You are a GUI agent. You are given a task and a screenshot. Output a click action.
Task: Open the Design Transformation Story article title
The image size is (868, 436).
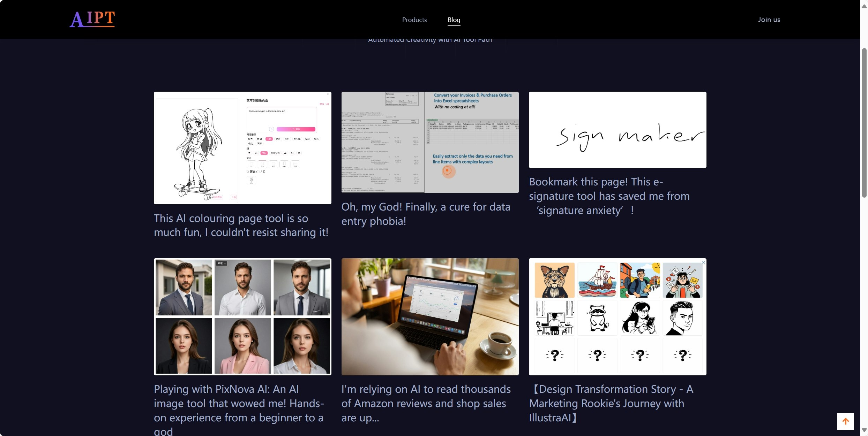tap(611, 403)
